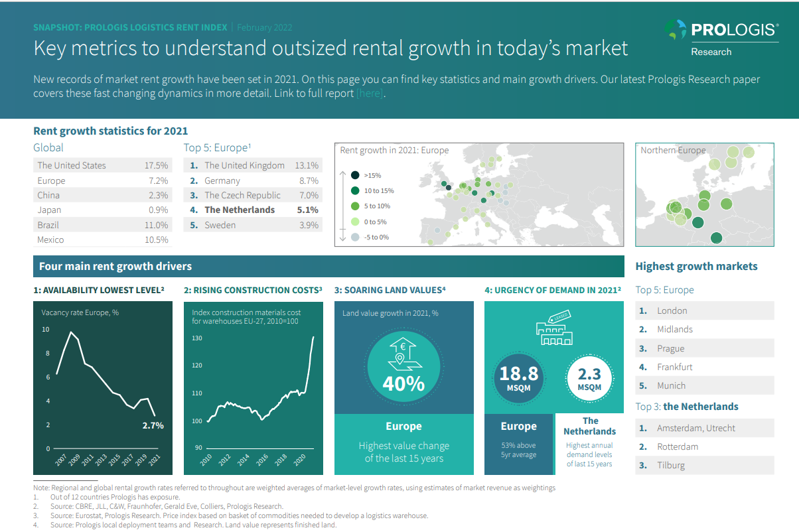Viewport: 799px width, 532px height.
Task: Click the Availability Lowest Level heading
Action: [98, 290]
